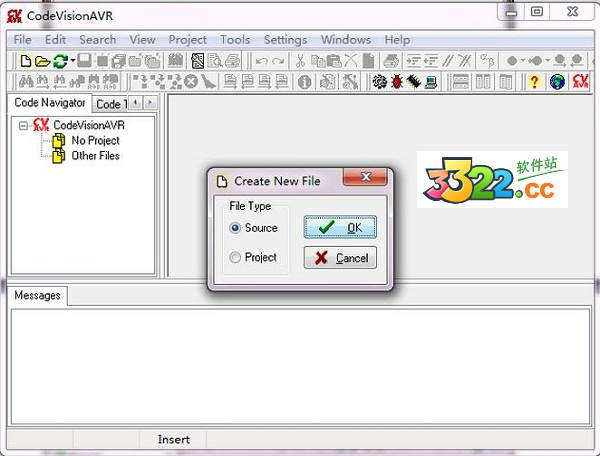The image size is (600, 456).
Task: Click the Paste clipboard icon
Action: coord(334,61)
